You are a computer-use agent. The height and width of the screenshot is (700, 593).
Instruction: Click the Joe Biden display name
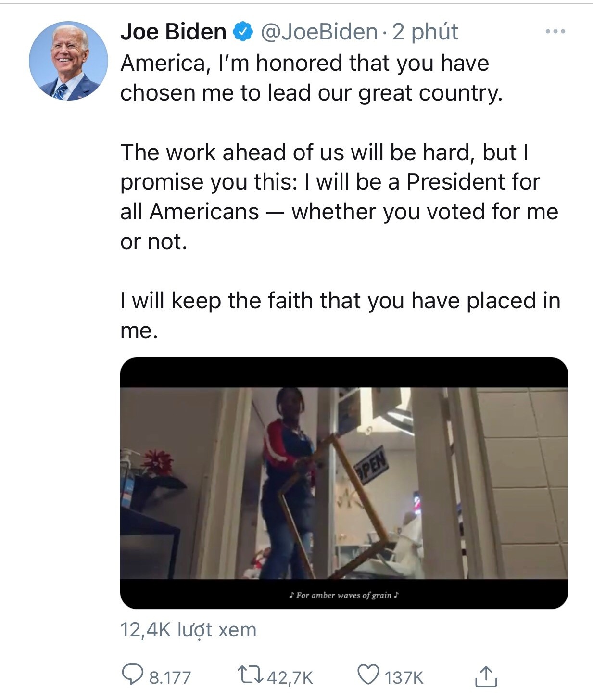point(173,32)
